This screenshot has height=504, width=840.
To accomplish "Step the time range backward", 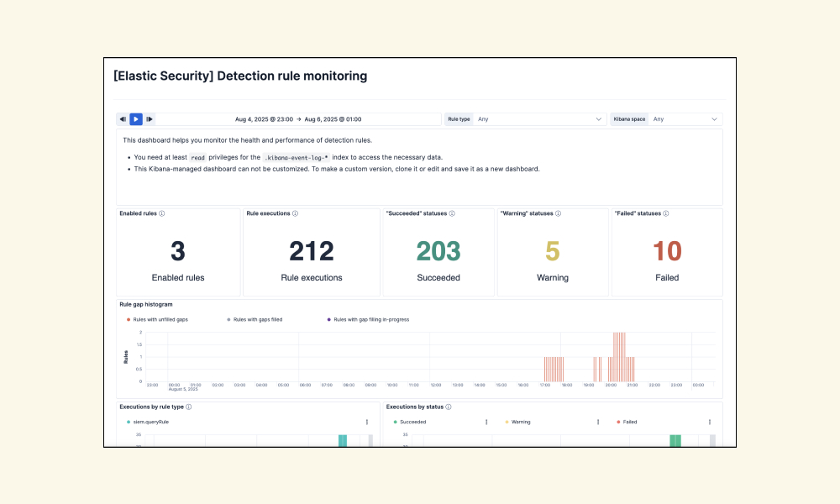I will (x=123, y=119).
